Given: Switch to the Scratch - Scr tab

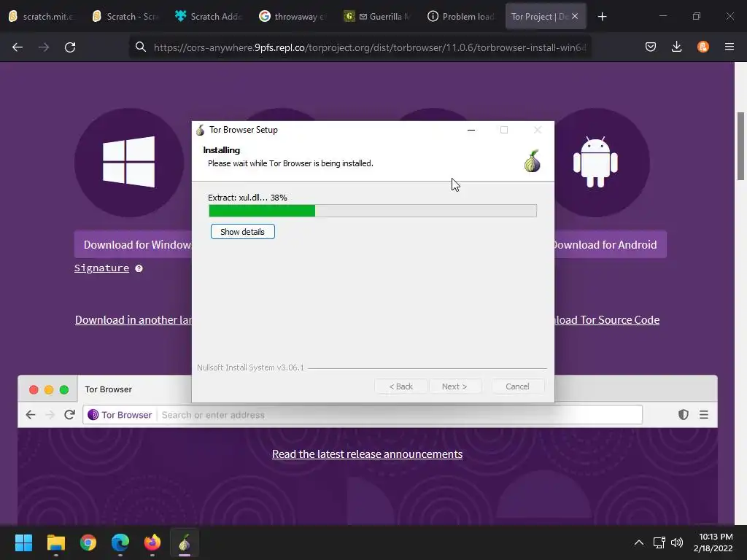Looking at the screenshot, I should [x=125, y=16].
